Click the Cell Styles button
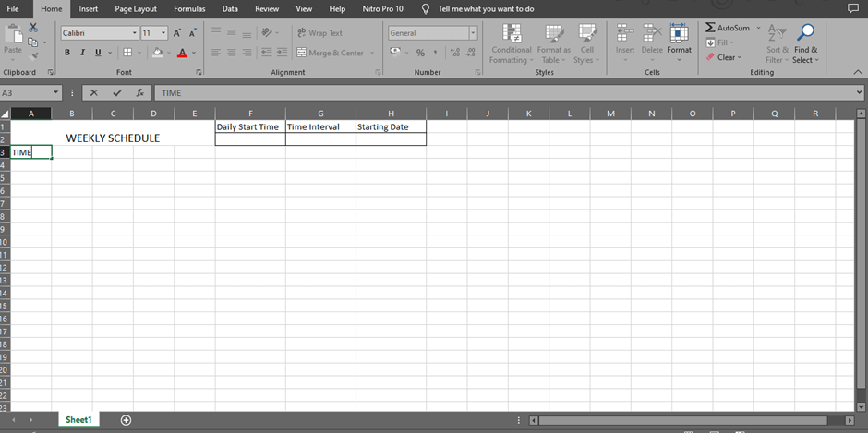This screenshot has height=433, width=868. coord(586,44)
